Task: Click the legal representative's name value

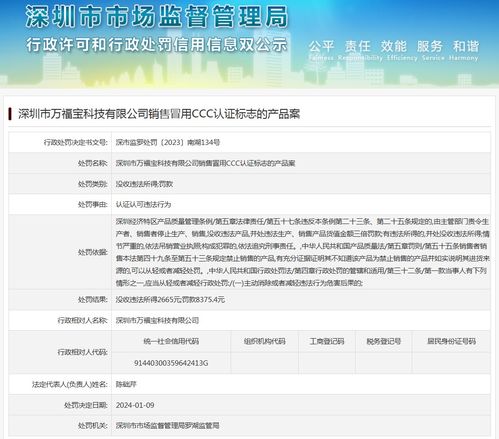Action: 126,384
